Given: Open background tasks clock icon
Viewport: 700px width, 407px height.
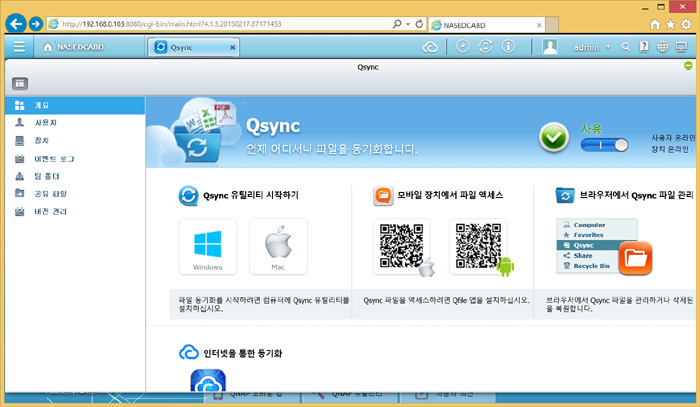Looking at the screenshot, I should pos(462,46).
